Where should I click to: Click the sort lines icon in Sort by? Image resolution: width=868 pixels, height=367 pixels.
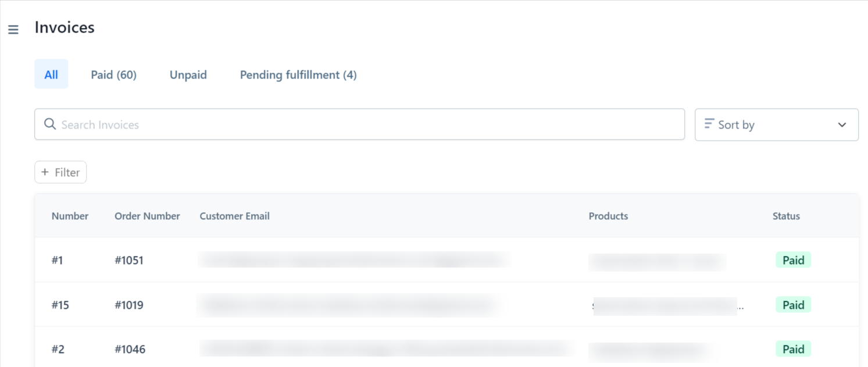click(708, 124)
